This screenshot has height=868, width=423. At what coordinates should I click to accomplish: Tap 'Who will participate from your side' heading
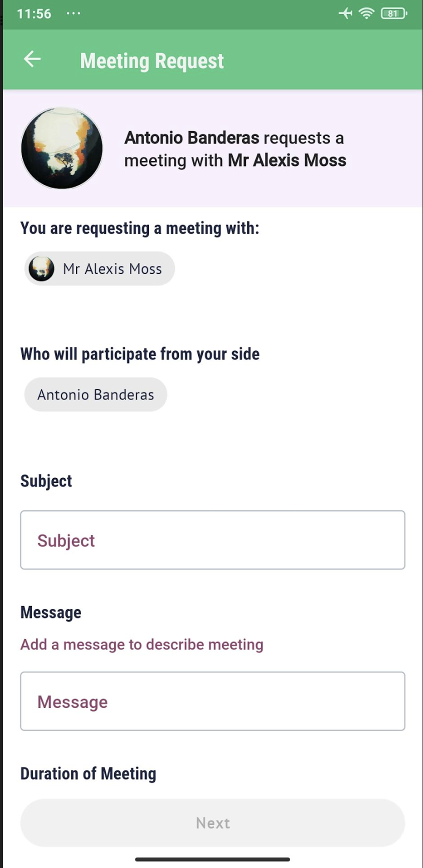pos(140,354)
